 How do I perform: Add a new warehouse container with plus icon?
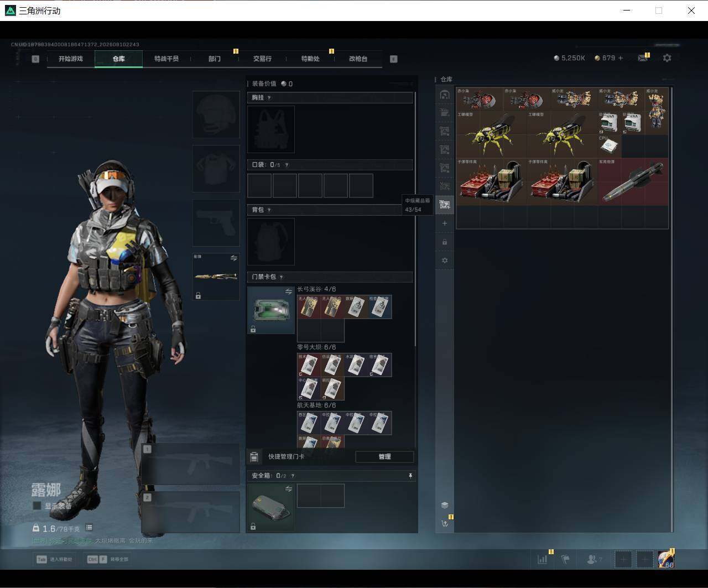445,223
